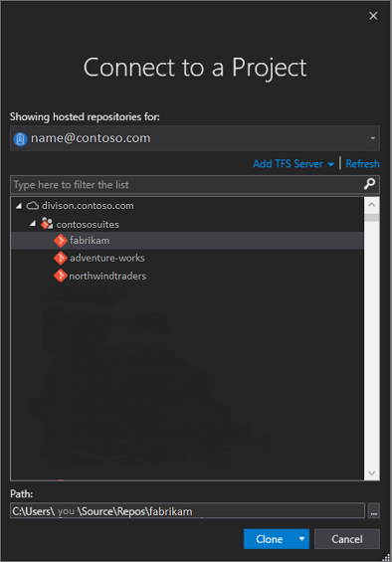The image size is (392, 562).
Task: Click the repository list scrollbar thumb
Action: pyautogui.click(x=371, y=218)
